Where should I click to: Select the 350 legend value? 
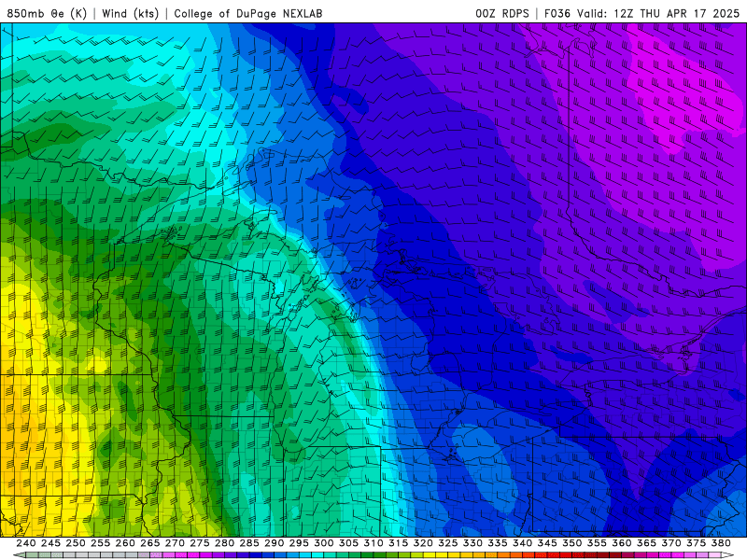pyautogui.click(x=571, y=543)
